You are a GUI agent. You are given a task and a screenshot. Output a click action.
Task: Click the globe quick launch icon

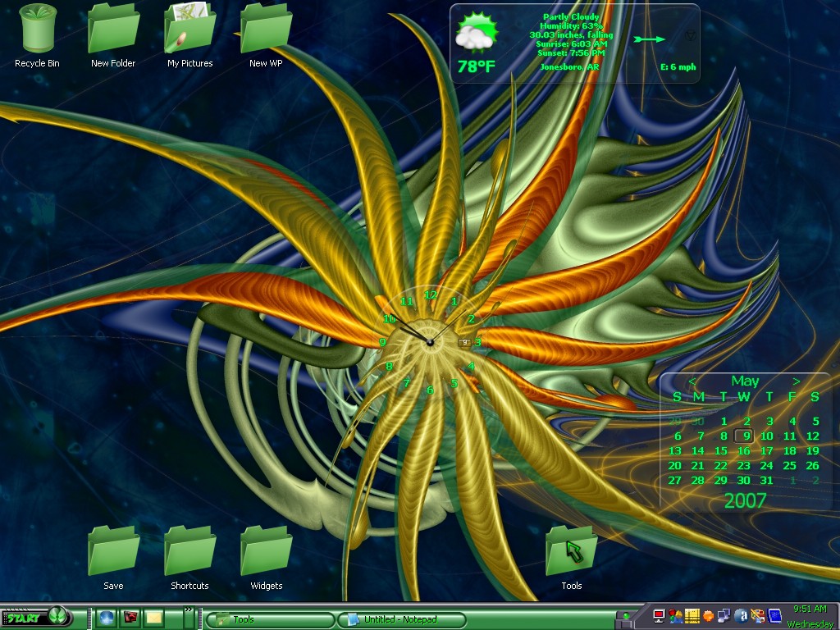click(107, 619)
